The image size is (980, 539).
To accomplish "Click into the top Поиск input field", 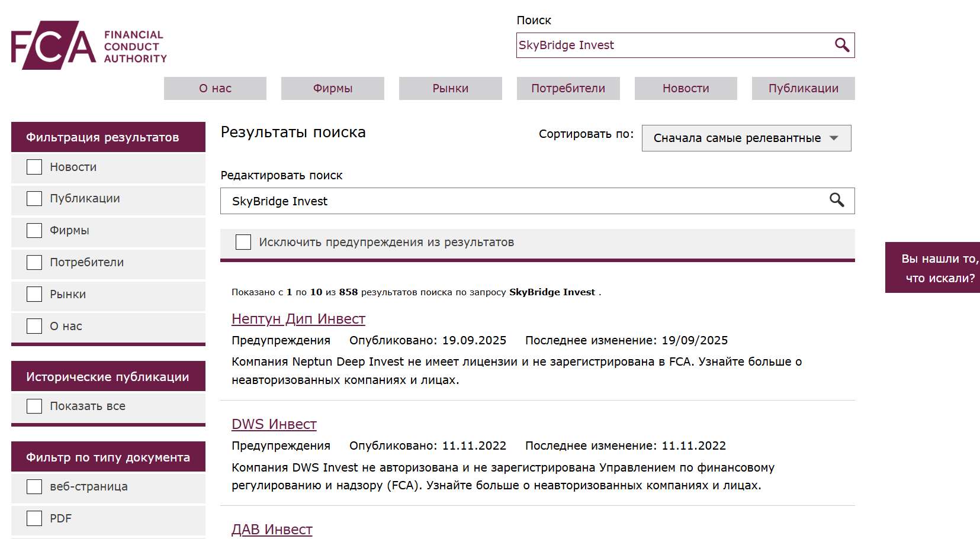I will click(x=672, y=45).
